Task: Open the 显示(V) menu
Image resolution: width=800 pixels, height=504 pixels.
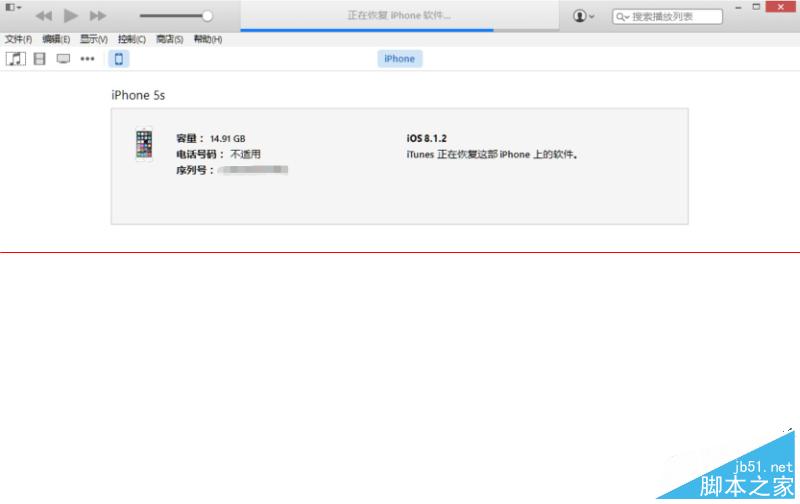Action: pyautogui.click(x=94, y=39)
